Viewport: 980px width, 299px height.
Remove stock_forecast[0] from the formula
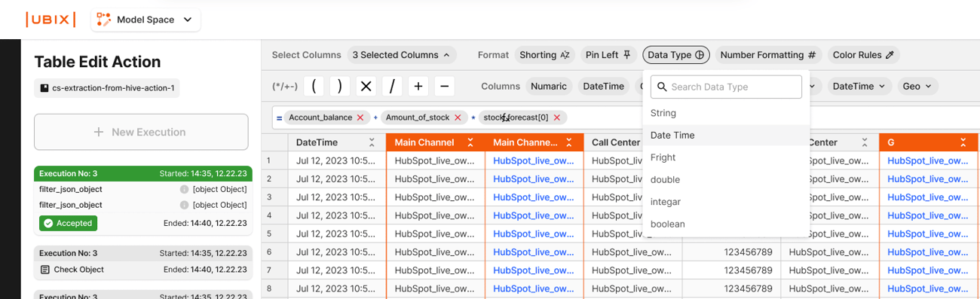tap(557, 117)
